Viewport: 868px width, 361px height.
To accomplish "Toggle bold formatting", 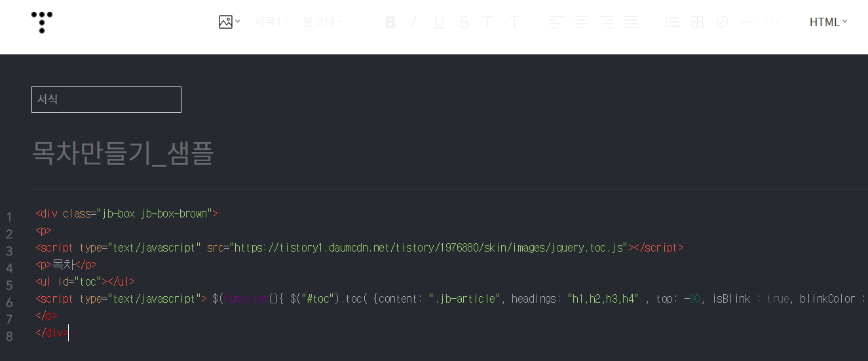I will [390, 22].
